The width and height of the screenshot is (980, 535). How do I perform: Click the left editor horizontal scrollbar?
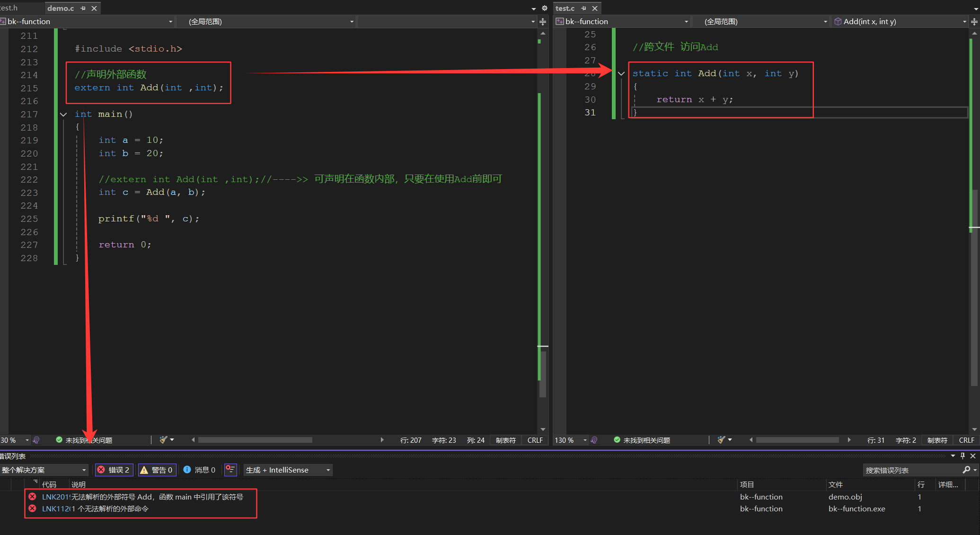[255, 440]
